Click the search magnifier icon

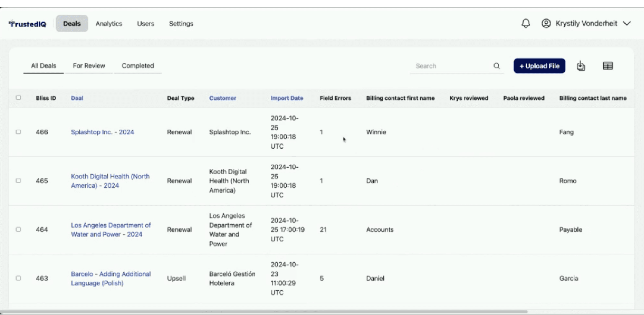[497, 66]
